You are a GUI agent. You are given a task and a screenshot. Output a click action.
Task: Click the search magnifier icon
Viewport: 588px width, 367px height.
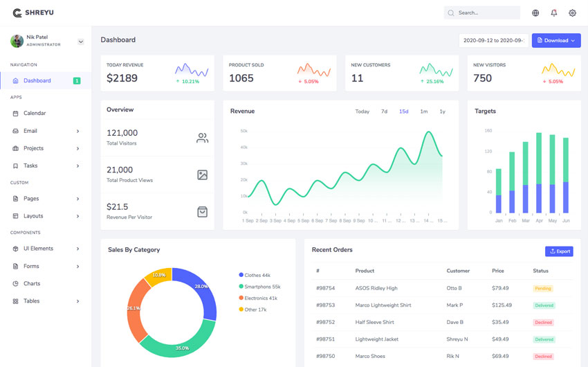click(451, 12)
